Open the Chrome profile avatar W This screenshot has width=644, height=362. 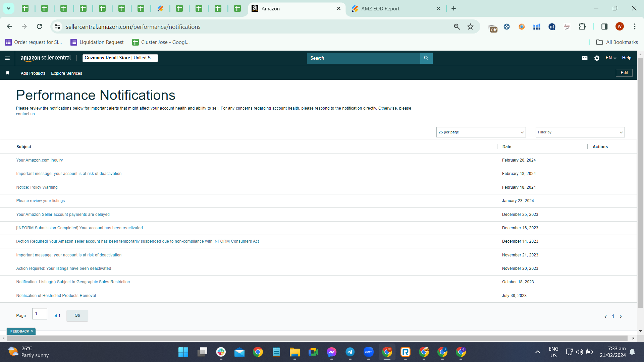point(620,26)
